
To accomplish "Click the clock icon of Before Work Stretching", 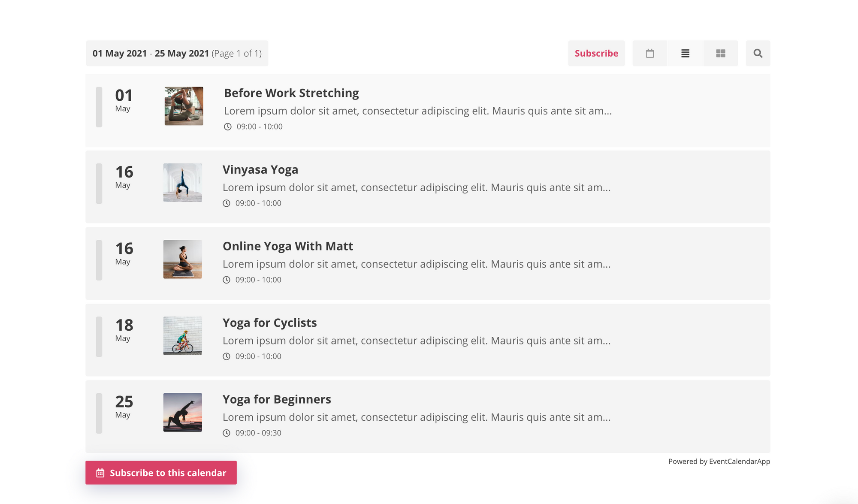I will click(x=228, y=127).
